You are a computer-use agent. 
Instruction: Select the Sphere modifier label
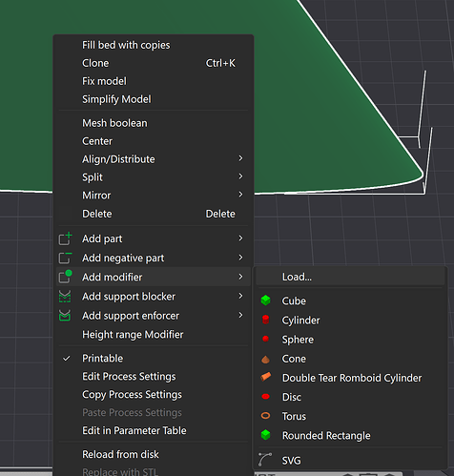298,340
